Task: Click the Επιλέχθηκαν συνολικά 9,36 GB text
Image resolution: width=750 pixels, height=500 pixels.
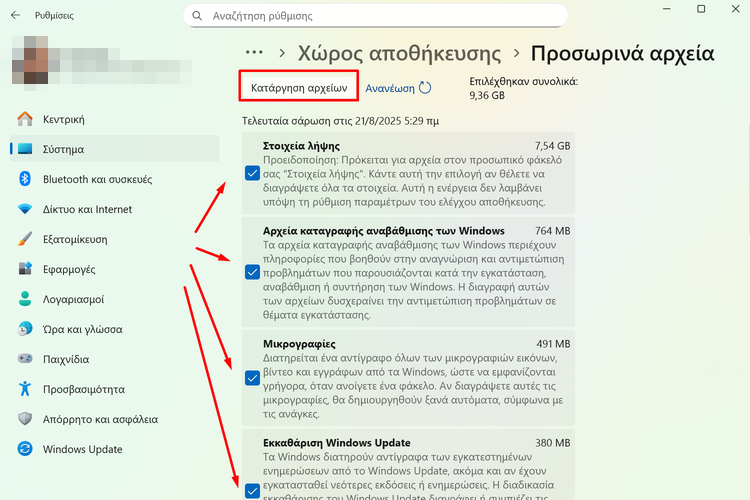Action: click(524, 88)
